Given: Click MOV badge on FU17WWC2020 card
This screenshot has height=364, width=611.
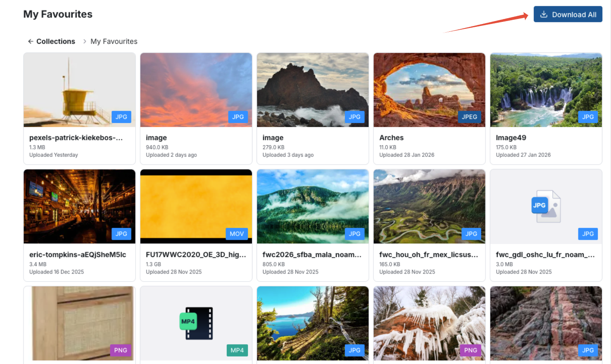Looking at the screenshot, I should (237, 234).
